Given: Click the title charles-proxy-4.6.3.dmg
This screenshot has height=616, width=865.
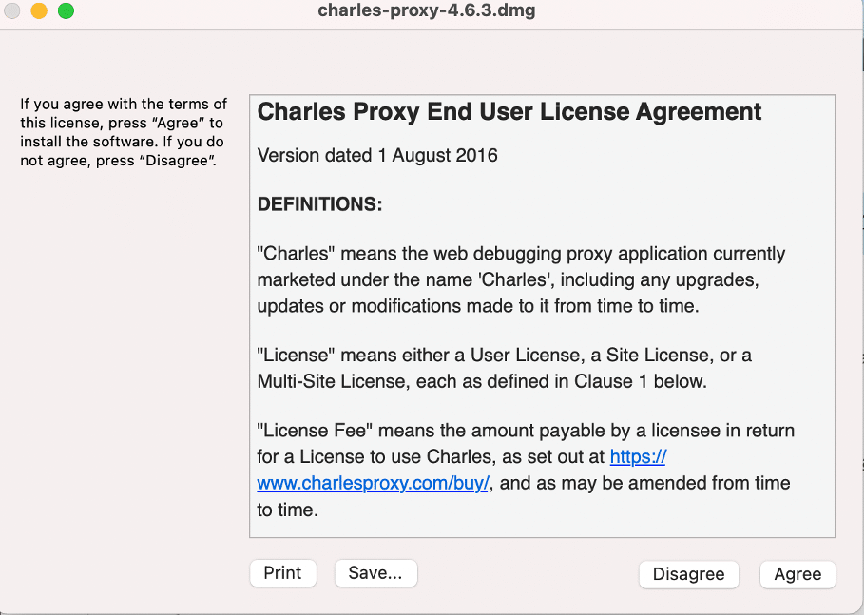Looking at the screenshot, I should [x=426, y=10].
